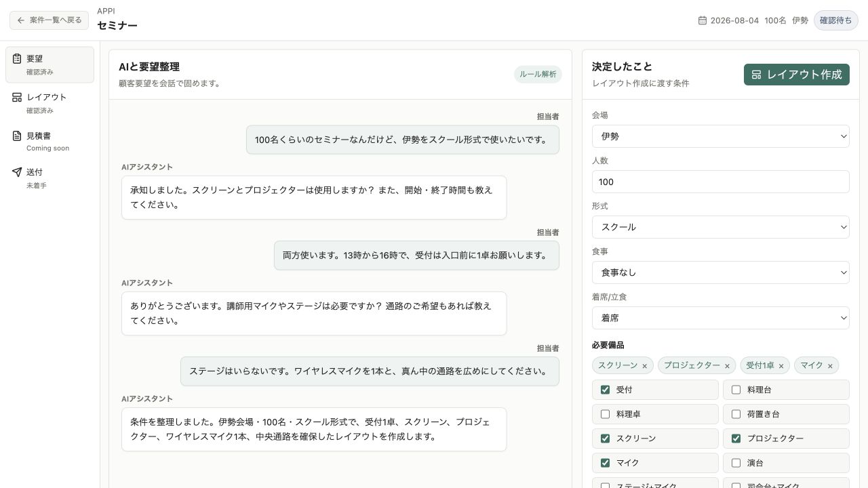Click the 見積書 document icon in the sidebar
Image resolution: width=868 pixels, height=488 pixels.
point(17,136)
